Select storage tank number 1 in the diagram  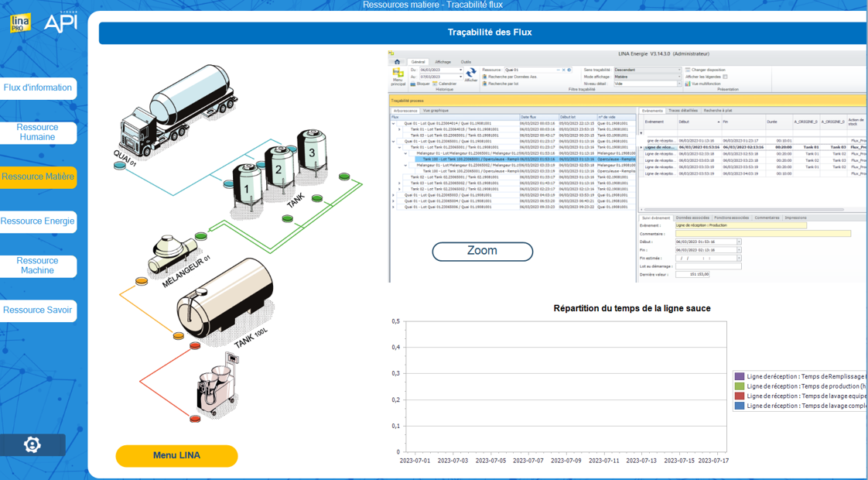point(247,188)
